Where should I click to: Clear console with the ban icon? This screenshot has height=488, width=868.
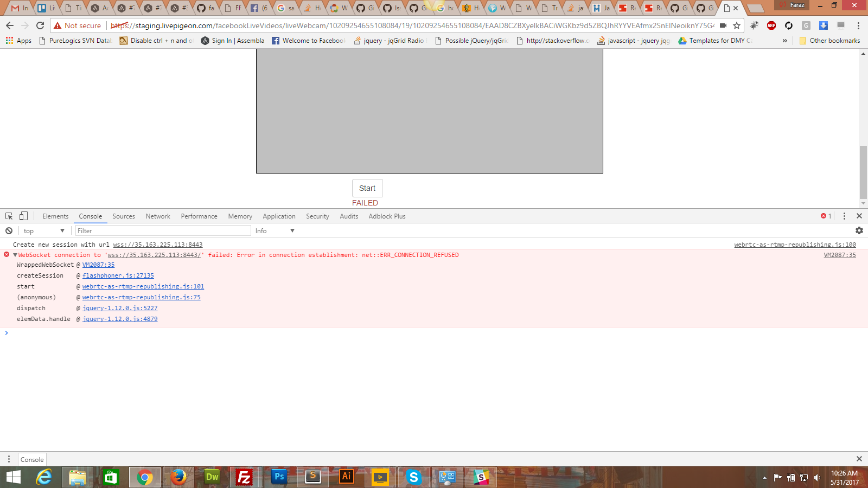pyautogui.click(x=9, y=230)
